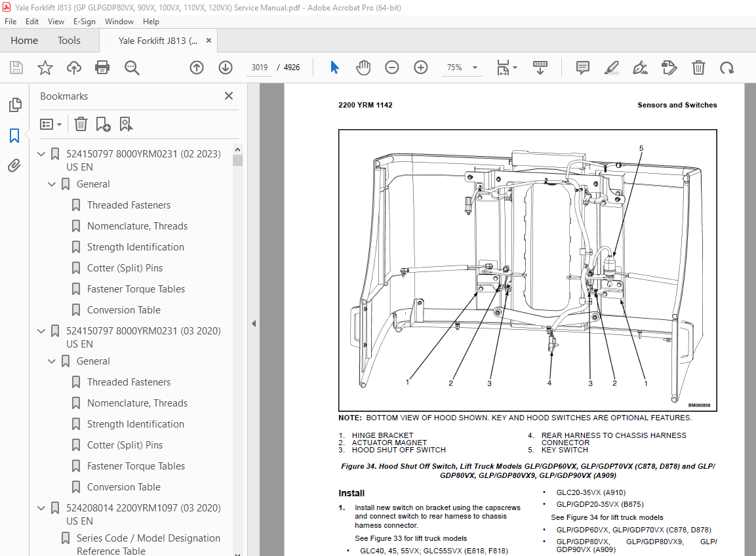Open first Cotter (Split) Pins bookmark
Screen dimensions: 756x556
(x=125, y=268)
